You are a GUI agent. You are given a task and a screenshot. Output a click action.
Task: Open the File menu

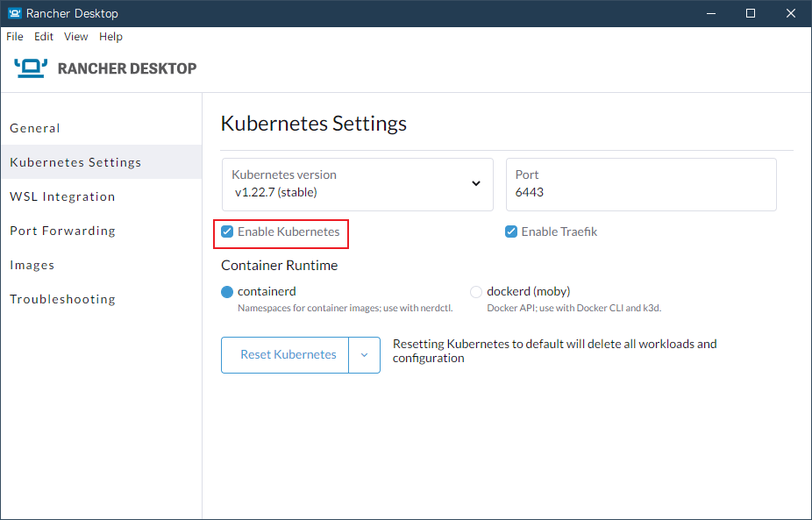pos(15,37)
